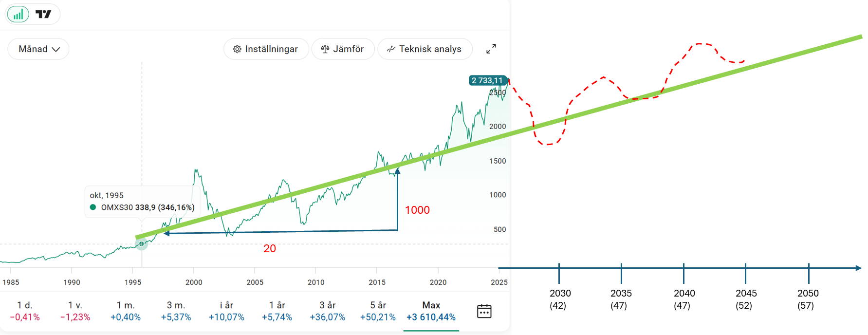Select the 3 år time period
This screenshot has width=868, height=335.
click(x=327, y=311)
